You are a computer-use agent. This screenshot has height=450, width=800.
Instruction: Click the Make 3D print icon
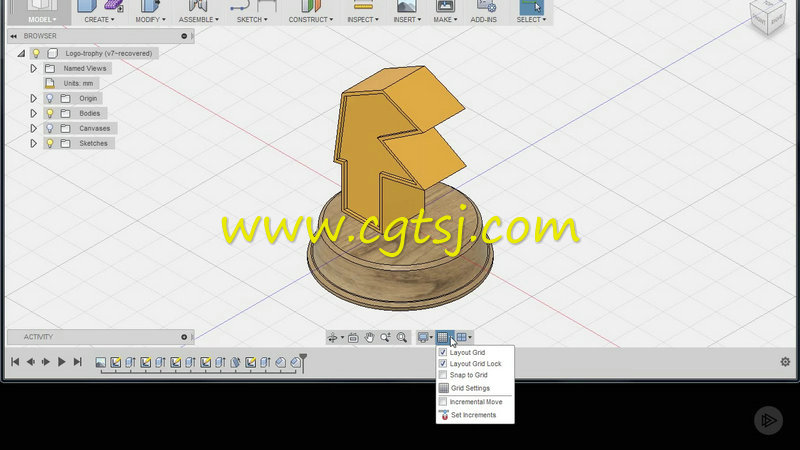click(445, 6)
